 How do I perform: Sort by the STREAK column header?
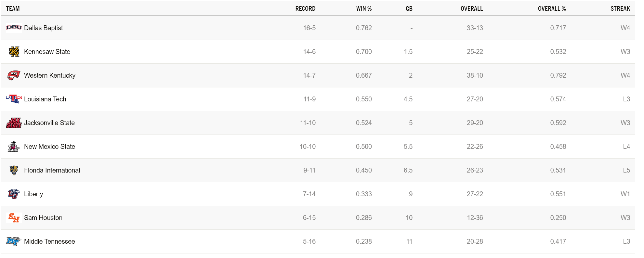[620, 9]
